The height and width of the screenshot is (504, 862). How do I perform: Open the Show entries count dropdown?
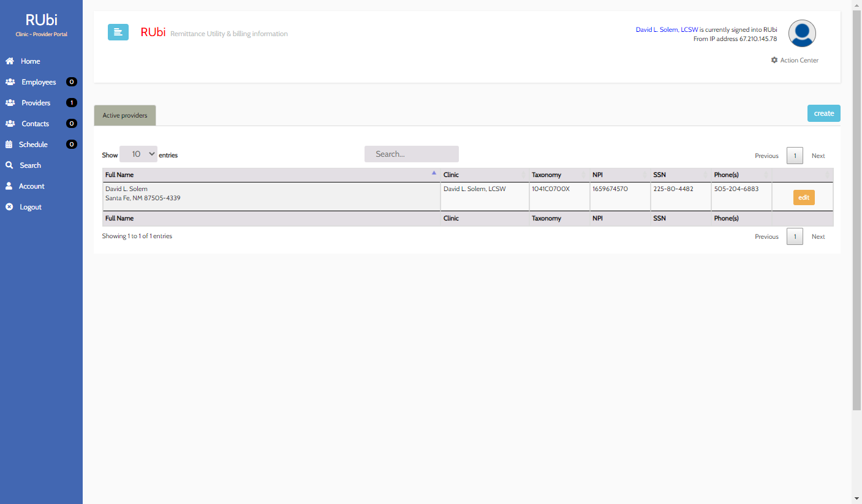[x=138, y=154]
